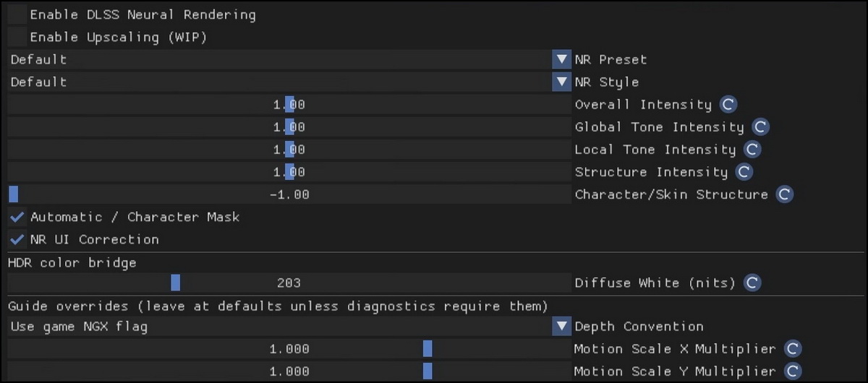Click the NR Preset combo showing Default
This screenshot has width=868, height=383.
[x=289, y=59]
